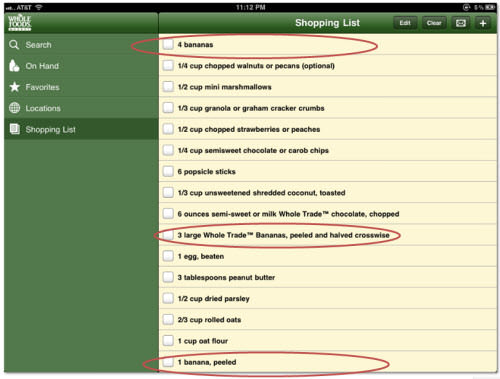This screenshot has height=379, width=500.
Task: Select the '4 bananas' text
Action: click(x=195, y=45)
